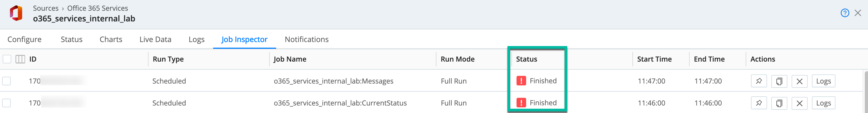868x113 pixels.
Task: Go to the Notifications tab
Action: 306,40
